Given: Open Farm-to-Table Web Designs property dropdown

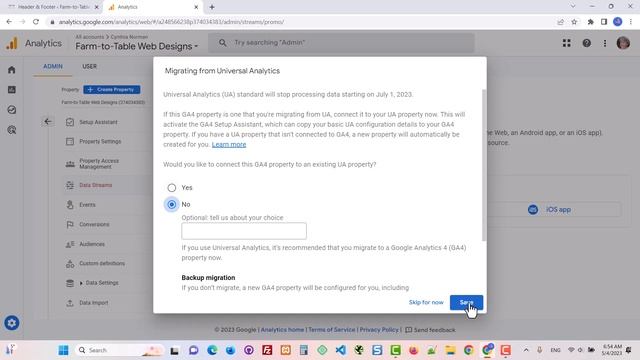Looking at the screenshot, I should (x=137, y=47).
